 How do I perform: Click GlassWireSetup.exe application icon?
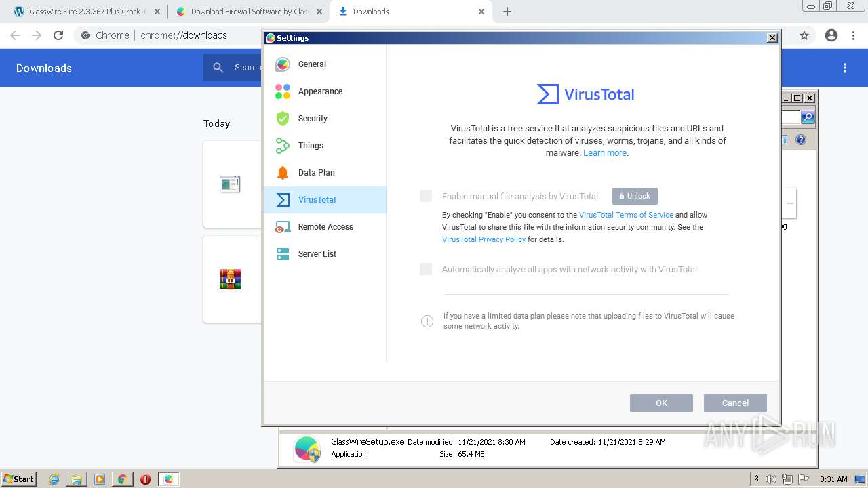point(307,449)
